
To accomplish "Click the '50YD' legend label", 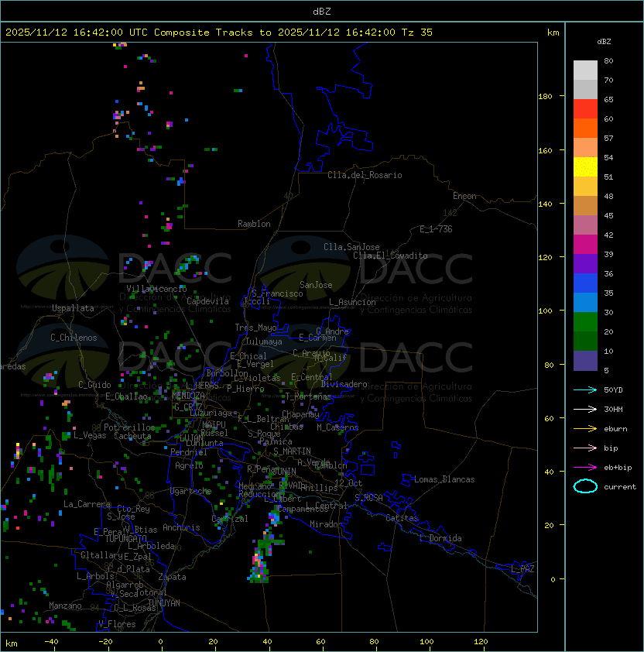I will pyautogui.click(x=613, y=390).
